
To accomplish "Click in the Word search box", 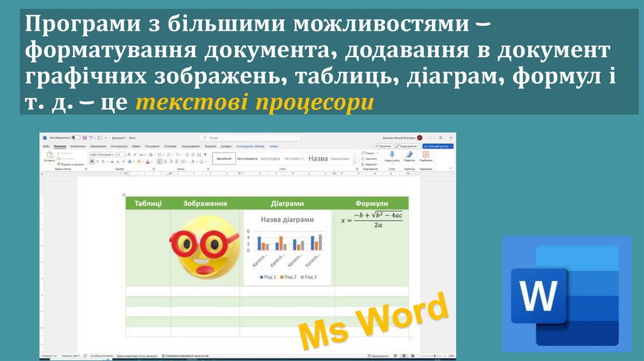I will coord(250,138).
